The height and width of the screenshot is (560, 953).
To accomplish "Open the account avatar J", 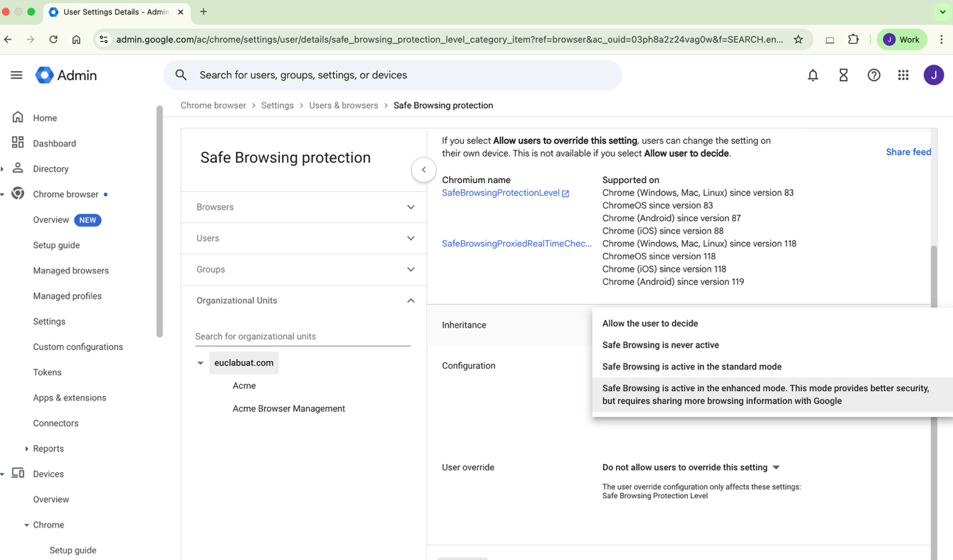I will pyautogui.click(x=933, y=75).
